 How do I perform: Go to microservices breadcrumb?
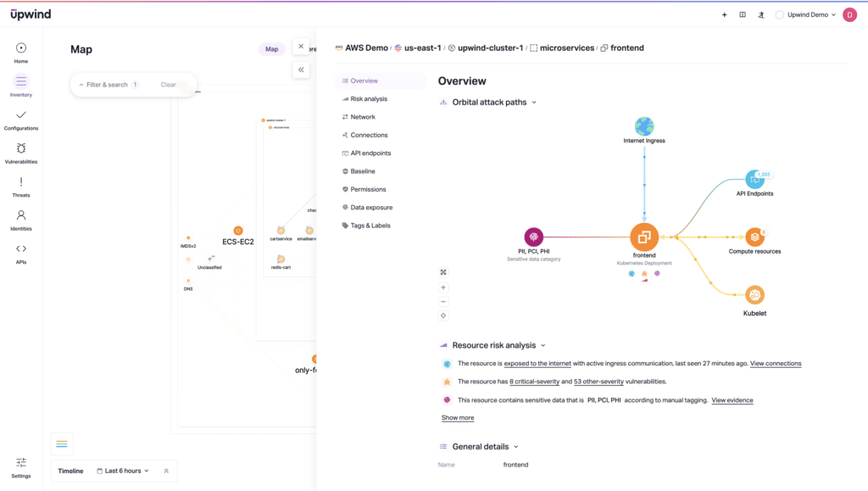(x=567, y=48)
